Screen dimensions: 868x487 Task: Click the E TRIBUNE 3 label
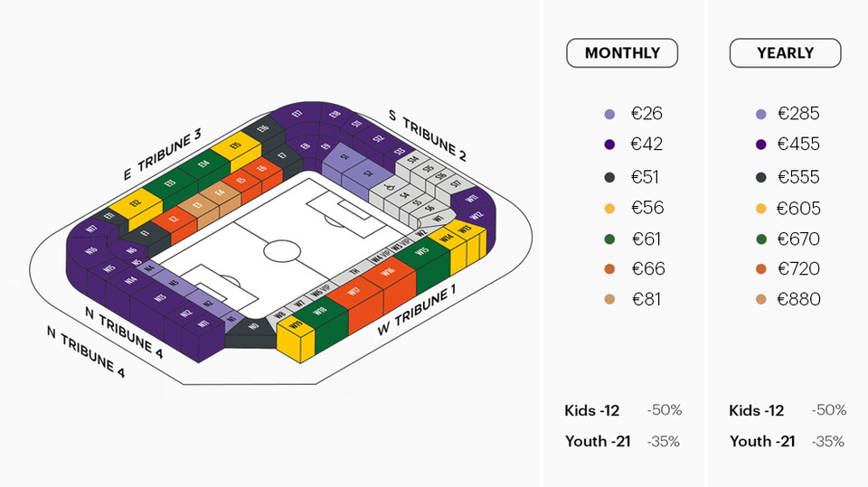(x=163, y=155)
